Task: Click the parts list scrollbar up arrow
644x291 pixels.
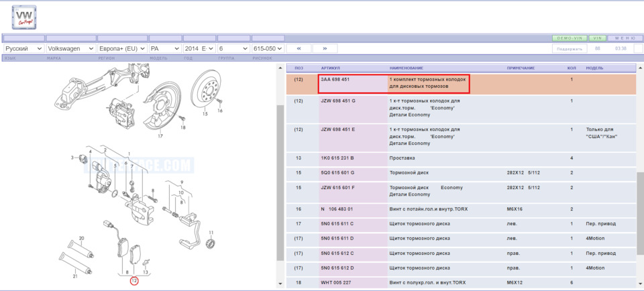Action: 639,68
